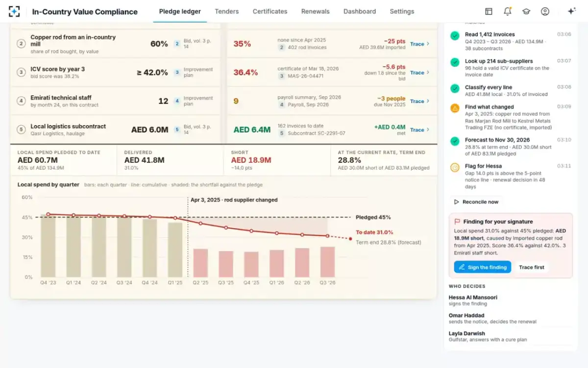Click clock icon beside Flag for Hessa
The image size is (588, 368).
[455, 167]
